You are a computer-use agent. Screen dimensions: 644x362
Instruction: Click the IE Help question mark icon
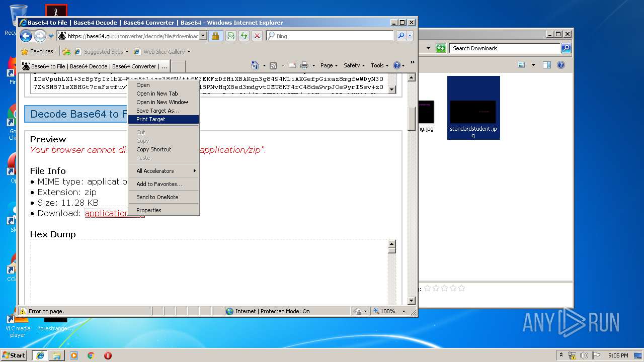click(396, 65)
